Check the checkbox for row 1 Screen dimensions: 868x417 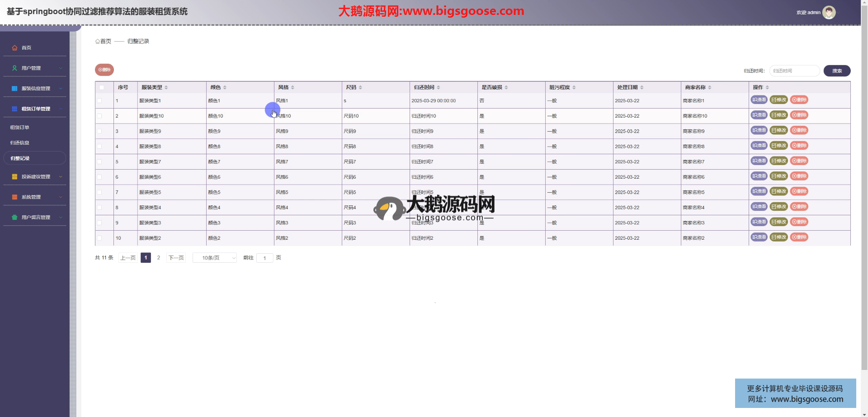click(x=99, y=101)
